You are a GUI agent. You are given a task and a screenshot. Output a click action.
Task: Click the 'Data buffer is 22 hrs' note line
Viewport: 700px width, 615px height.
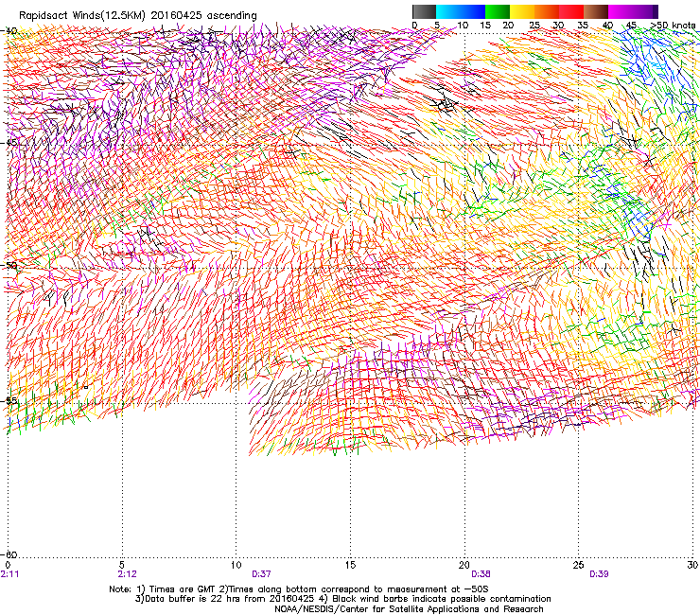click(342, 599)
